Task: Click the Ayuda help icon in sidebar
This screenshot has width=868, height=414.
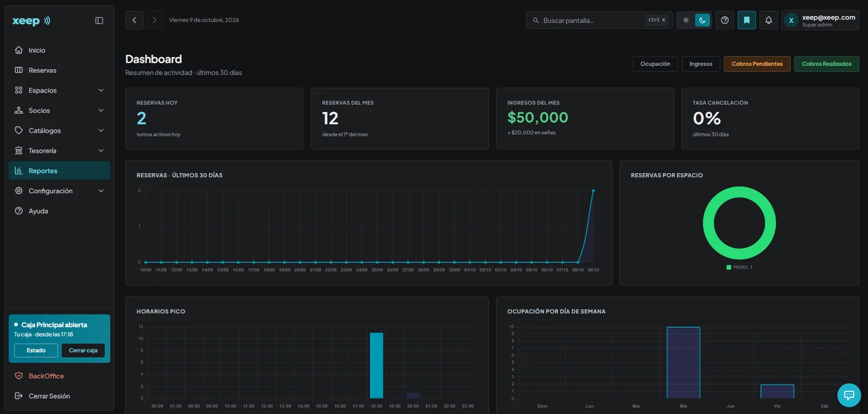Action: [19, 211]
